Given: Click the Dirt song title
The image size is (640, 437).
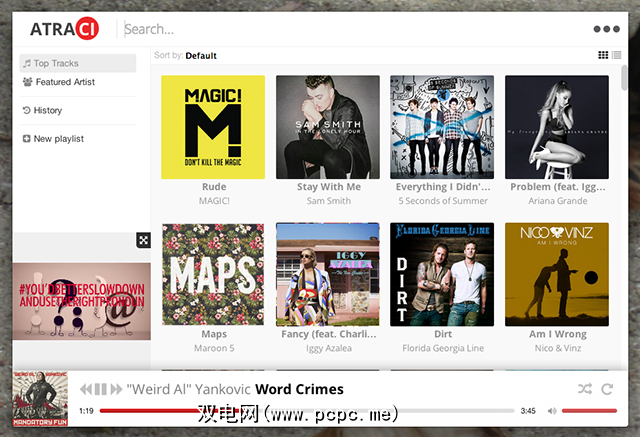Looking at the screenshot, I should (x=443, y=334).
